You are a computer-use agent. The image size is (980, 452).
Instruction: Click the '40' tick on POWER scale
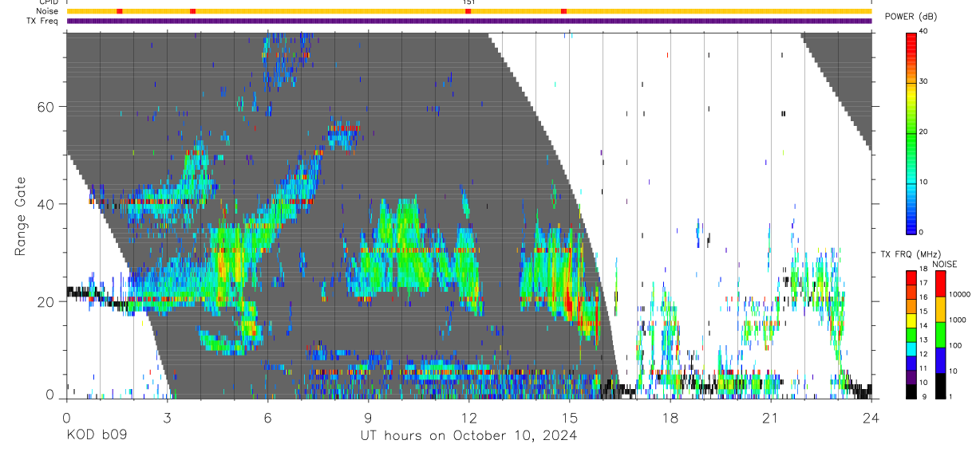pos(924,31)
